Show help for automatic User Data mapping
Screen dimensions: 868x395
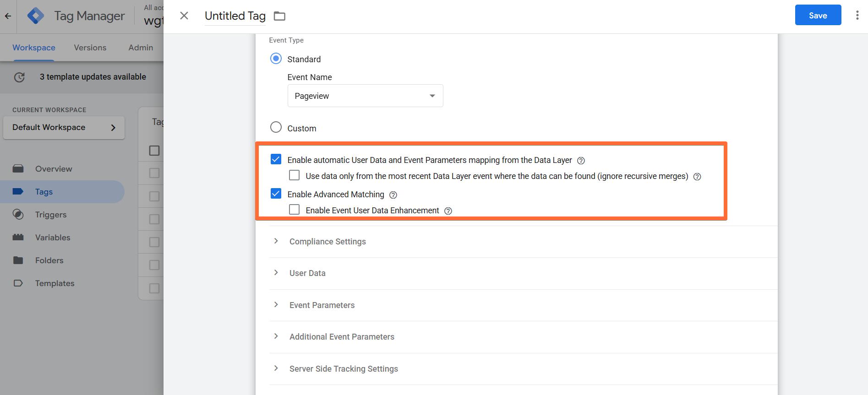(581, 161)
